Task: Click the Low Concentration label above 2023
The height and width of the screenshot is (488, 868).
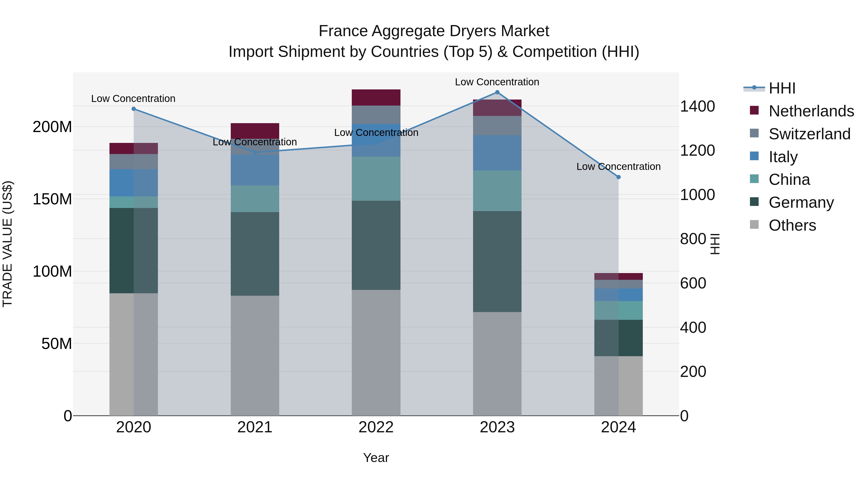Action: pos(497,82)
